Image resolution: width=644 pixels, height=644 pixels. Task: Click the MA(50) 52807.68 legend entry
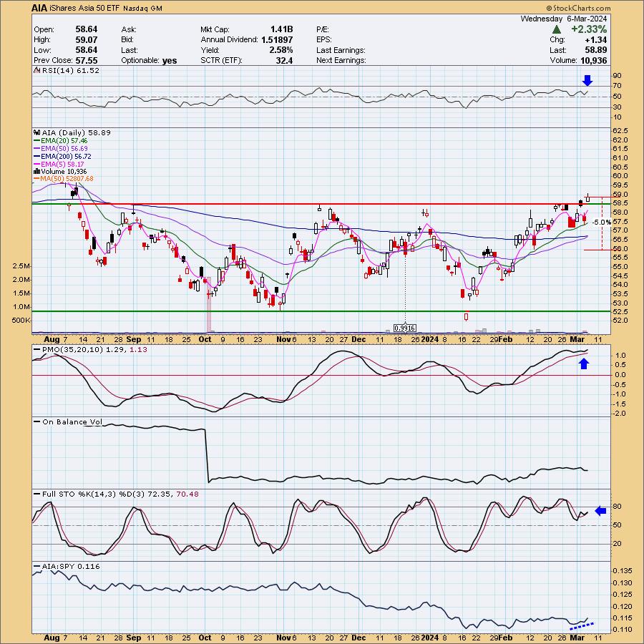[64, 179]
